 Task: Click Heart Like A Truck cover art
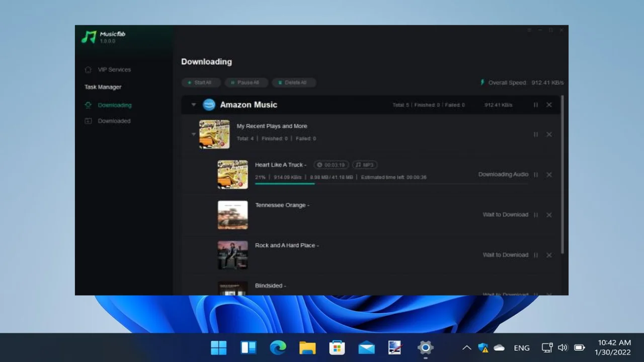click(x=232, y=174)
